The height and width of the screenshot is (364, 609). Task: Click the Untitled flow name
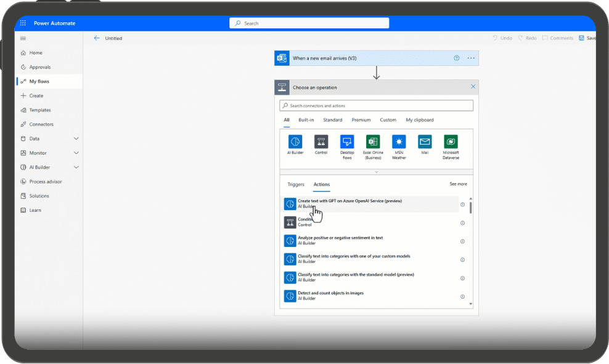(113, 38)
